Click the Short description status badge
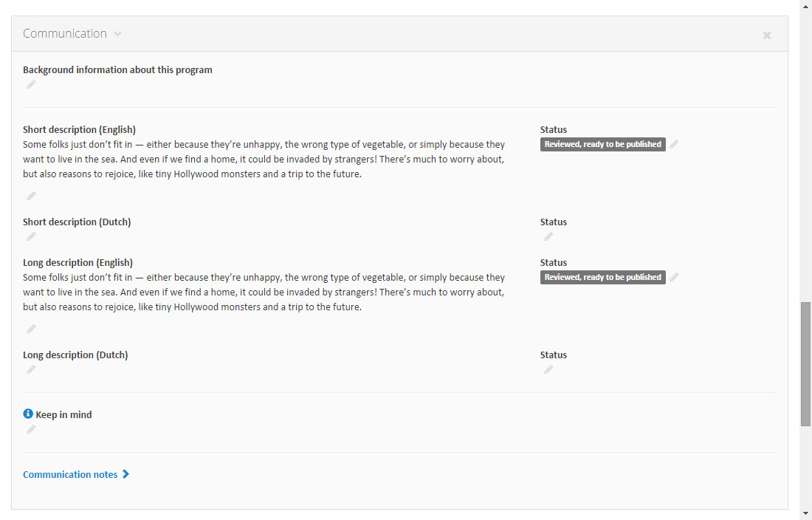This screenshot has height=520, width=812. pyautogui.click(x=602, y=144)
